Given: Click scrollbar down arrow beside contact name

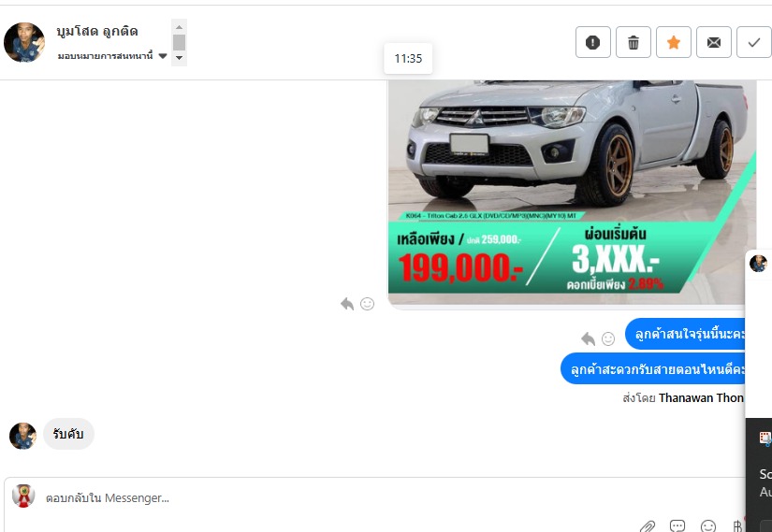Looking at the screenshot, I should click(180, 58).
